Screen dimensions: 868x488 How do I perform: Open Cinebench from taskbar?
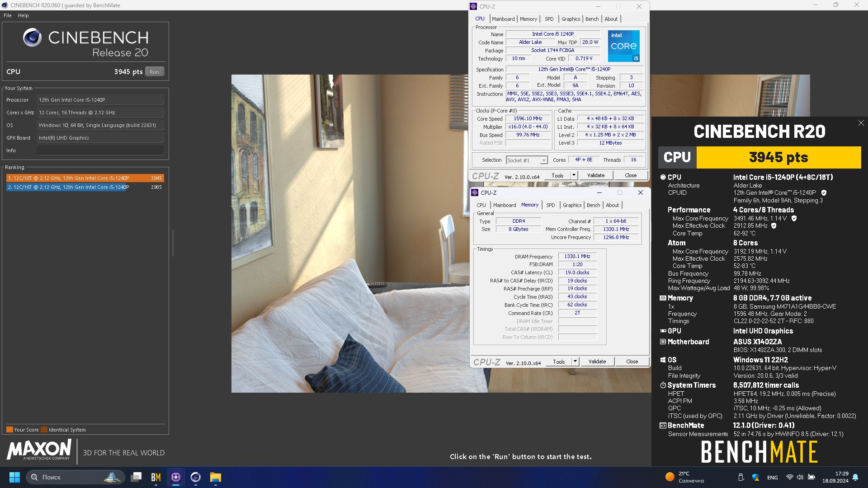pos(196,477)
